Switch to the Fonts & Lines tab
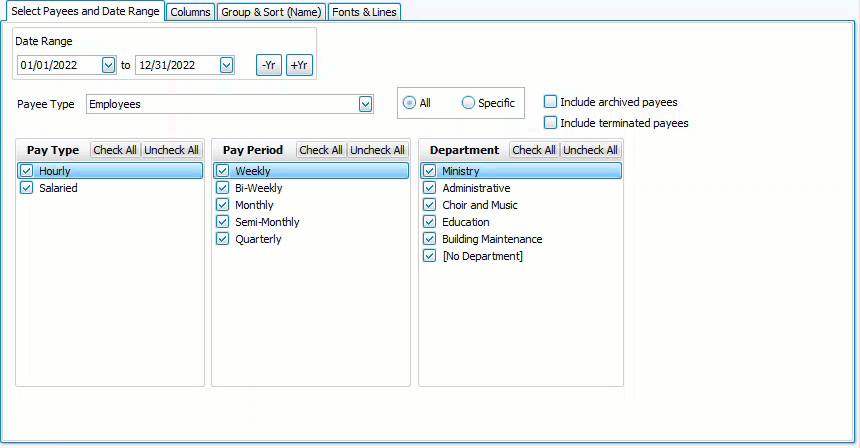The width and height of the screenshot is (860, 448). click(x=365, y=12)
